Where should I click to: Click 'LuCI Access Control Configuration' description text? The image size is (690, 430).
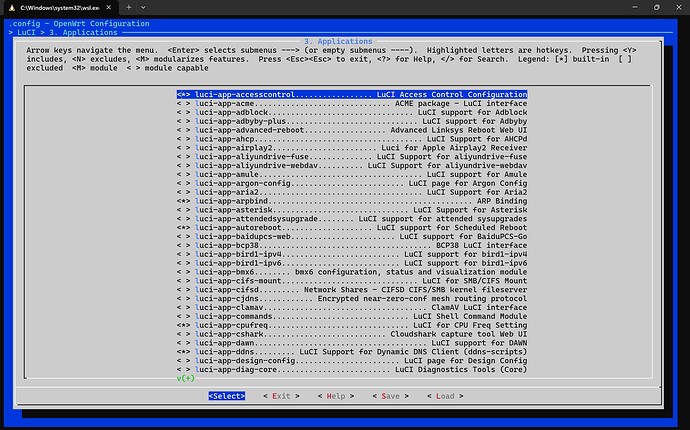(452, 95)
